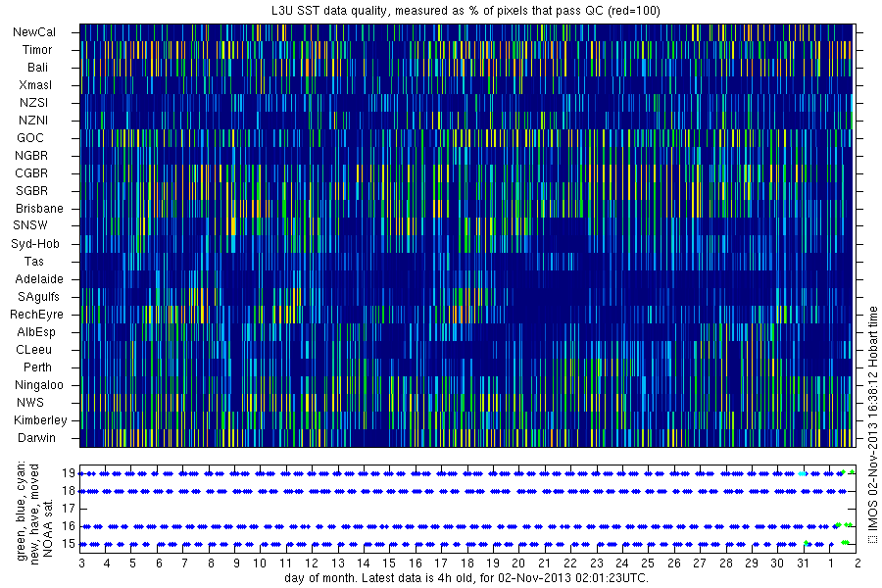The width and height of the screenshot is (882, 588).
Task: Click day 25 on the x-axis
Action: click(x=648, y=563)
